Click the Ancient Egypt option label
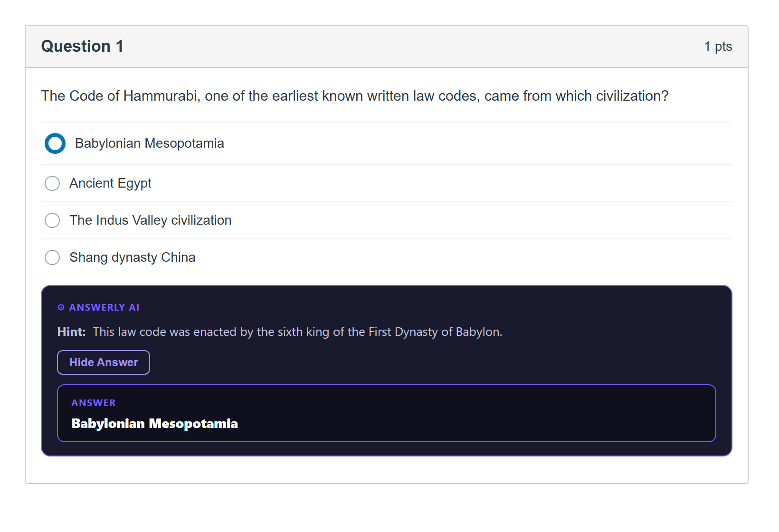Screen dimensions: 779x532 [111, 183]
